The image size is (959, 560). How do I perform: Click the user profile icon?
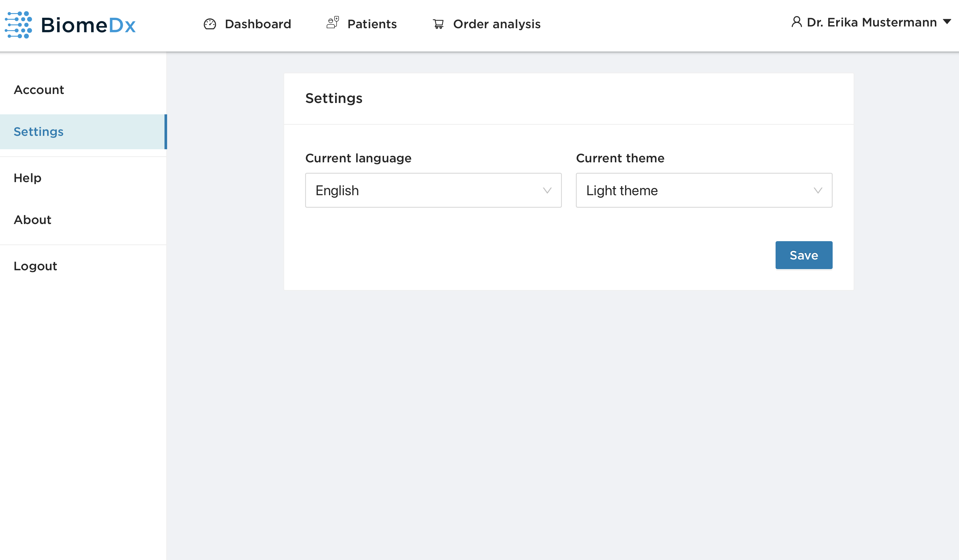click(797, 22)
